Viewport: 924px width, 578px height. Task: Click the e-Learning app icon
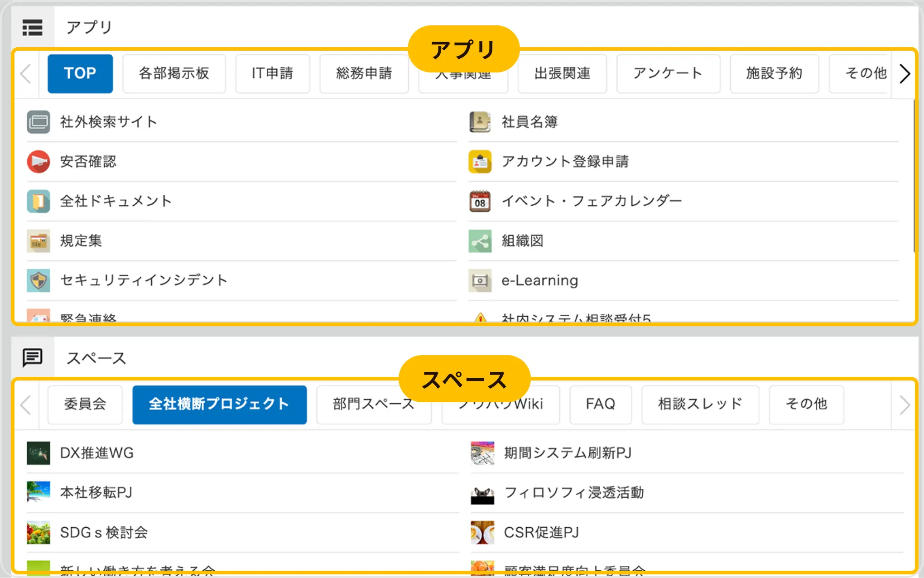coord(480,281)
